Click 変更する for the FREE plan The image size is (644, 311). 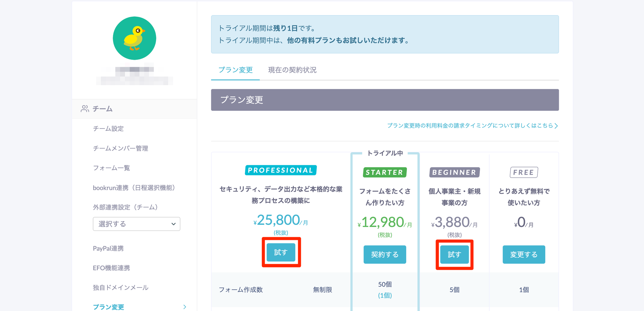click(x=524, y=254)
